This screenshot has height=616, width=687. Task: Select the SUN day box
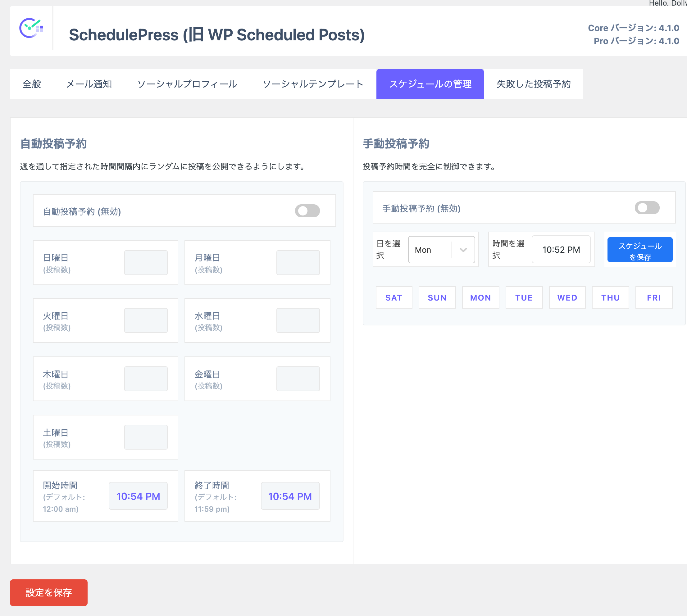[437, 297]
